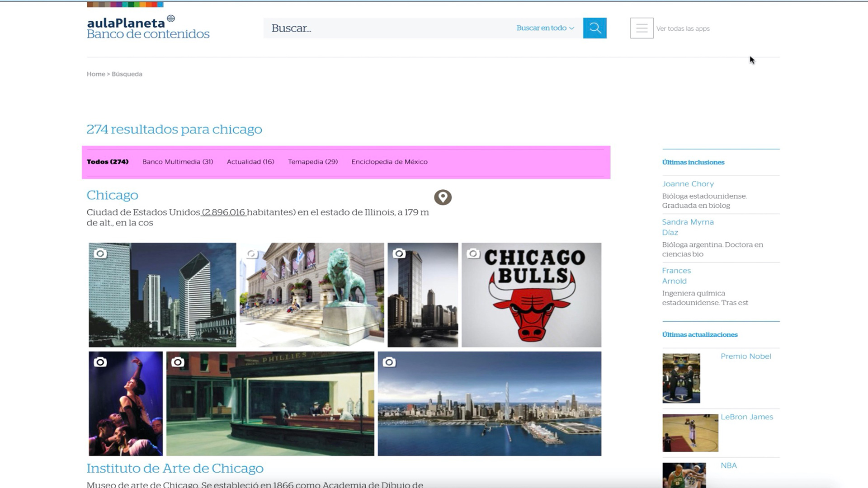Click camera icon on dancer photo
The width and height of the screenshot is (868, 488).
coord(100,362)
